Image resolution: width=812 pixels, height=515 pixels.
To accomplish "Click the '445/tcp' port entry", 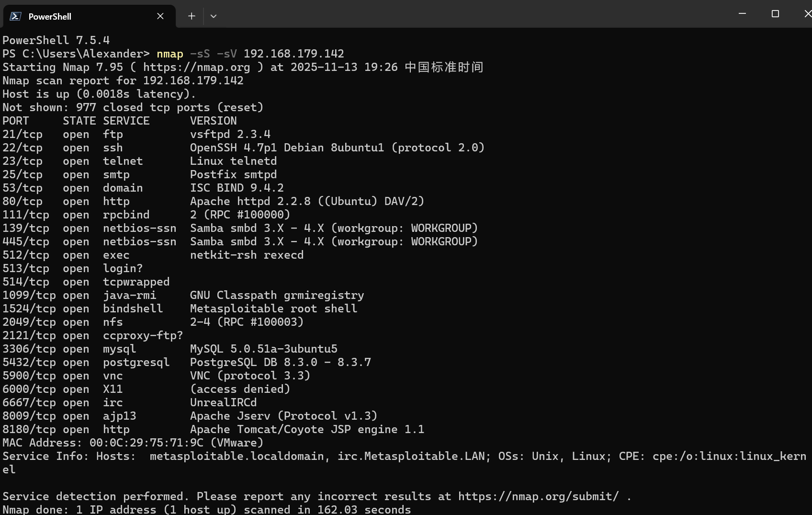I will coord(26,241).
